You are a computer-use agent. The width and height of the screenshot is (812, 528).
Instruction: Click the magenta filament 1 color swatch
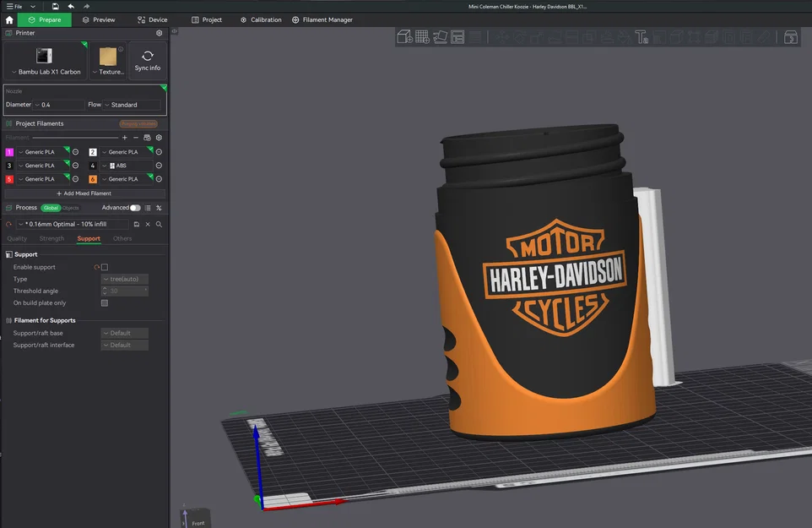tap(9, 152)
